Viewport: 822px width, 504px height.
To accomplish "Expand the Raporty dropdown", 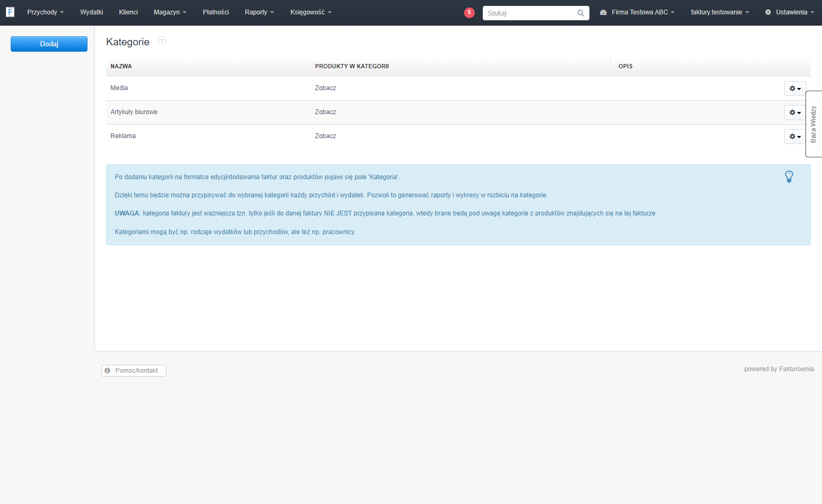I will [259, 12].
